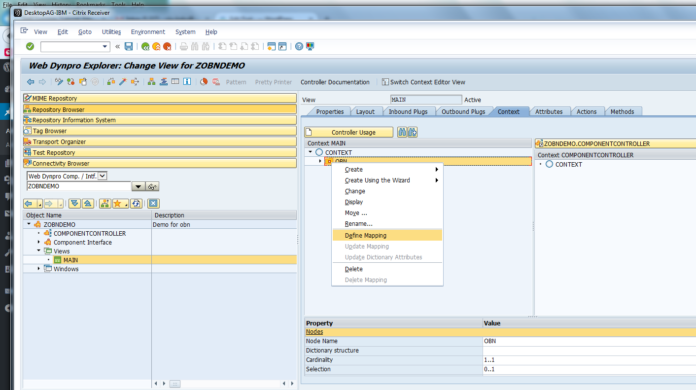This screenshot has height=390, width=696.
Task: Click the Node Name value OBN
Action: tap(589, 341)
